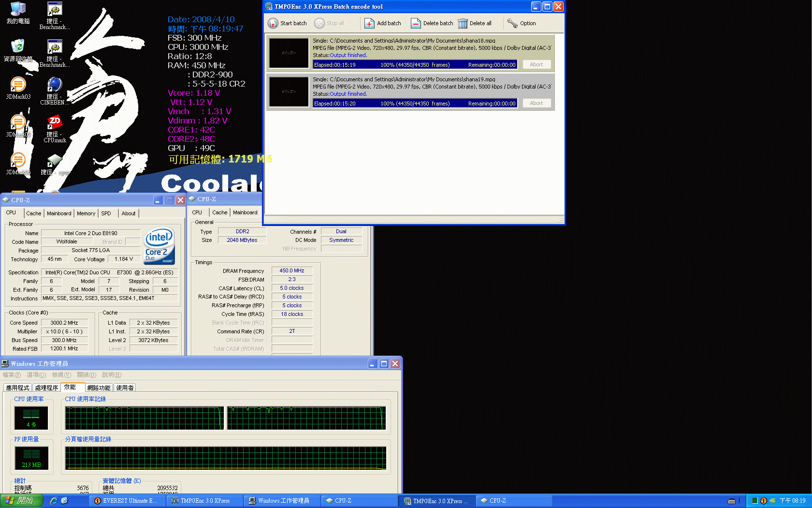Click the Windows Start button
The image size is (812, 508).
pos(22,501)
